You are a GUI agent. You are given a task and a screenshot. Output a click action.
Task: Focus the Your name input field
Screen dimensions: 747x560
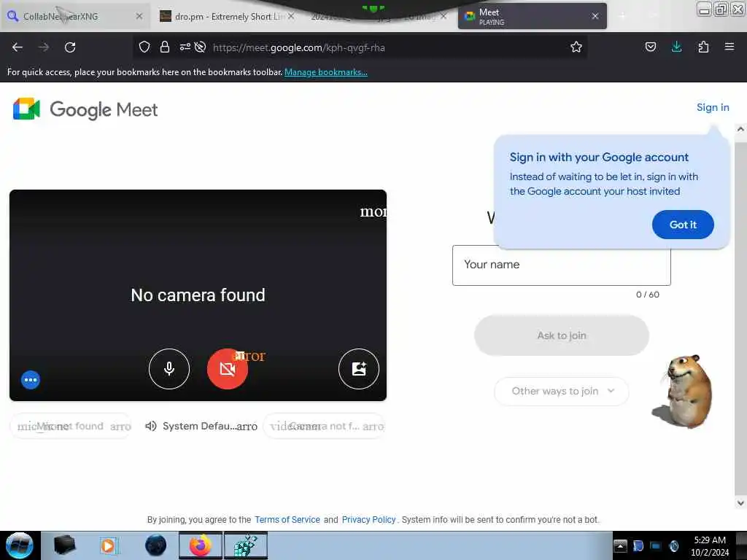[561, 265]
